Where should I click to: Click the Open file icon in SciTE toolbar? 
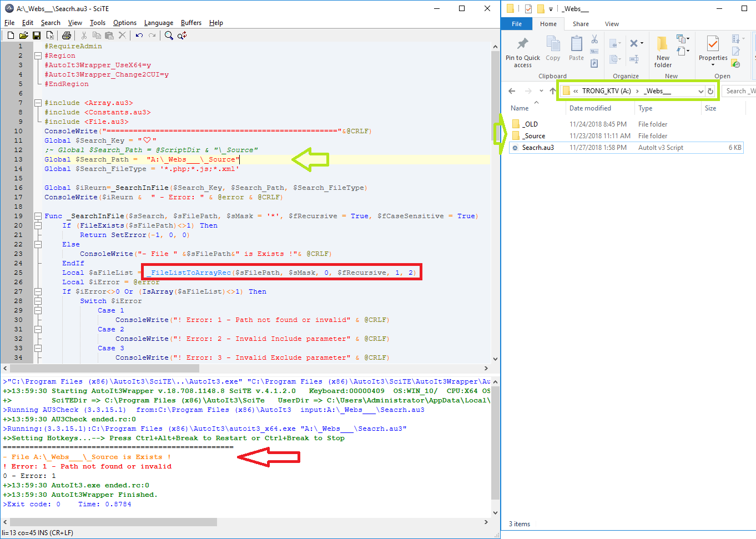23,36
